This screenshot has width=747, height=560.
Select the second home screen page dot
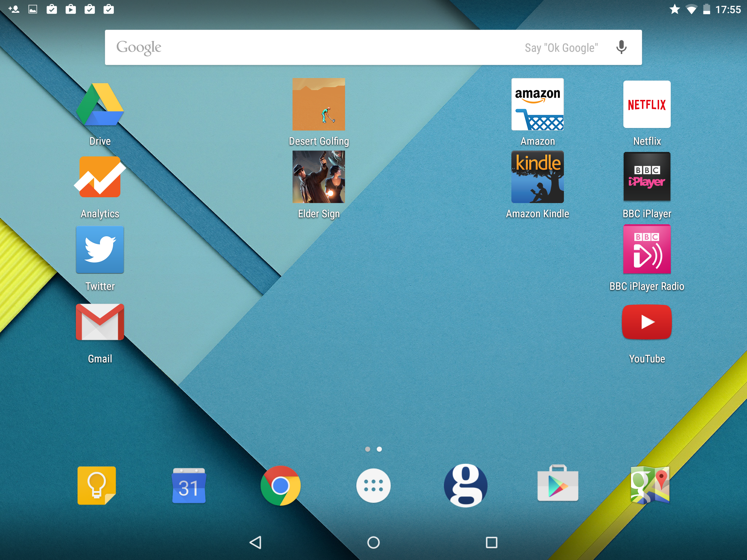(x=379, y=449)
